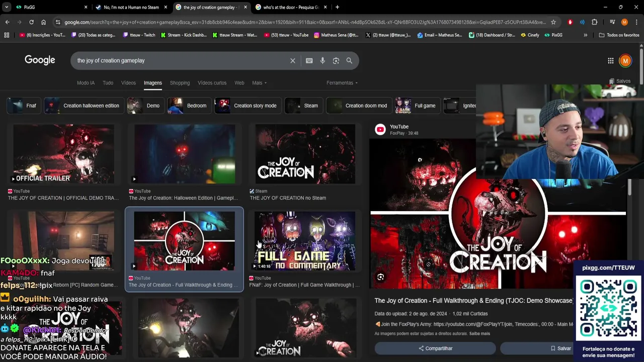Screen dimensions: 644x362
Task: Go to the Google logo homepage
Action: tap(40, 60)
